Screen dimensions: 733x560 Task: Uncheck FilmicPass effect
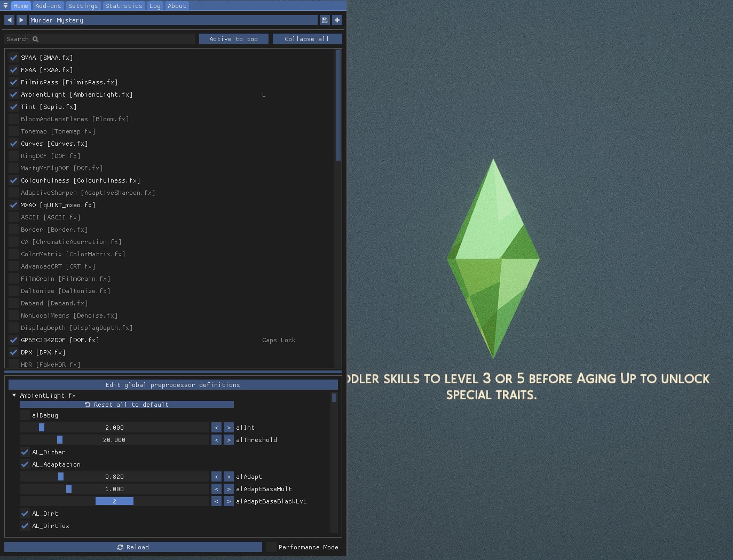click(13, 82)
